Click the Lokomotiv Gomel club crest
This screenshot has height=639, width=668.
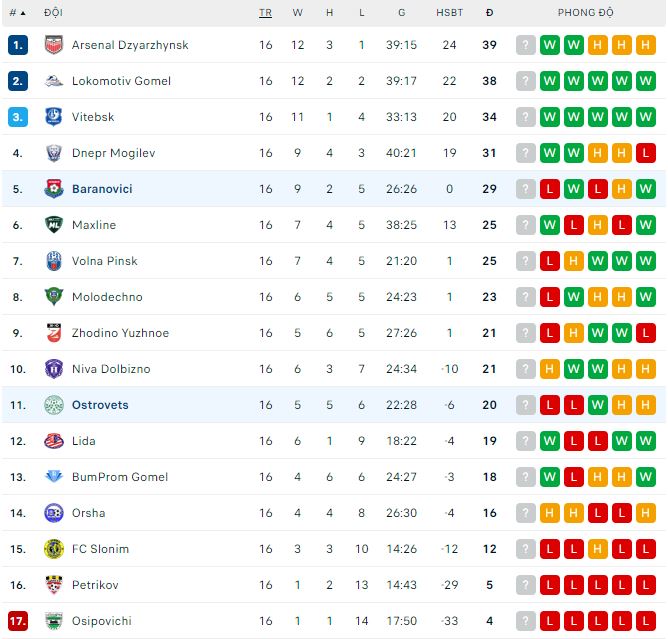coord(54,81)
